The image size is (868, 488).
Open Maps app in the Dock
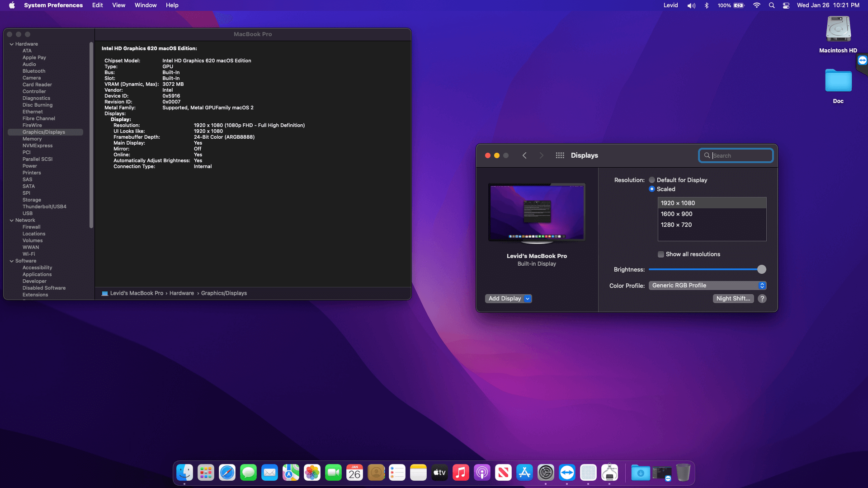click(x=291, y=473)
